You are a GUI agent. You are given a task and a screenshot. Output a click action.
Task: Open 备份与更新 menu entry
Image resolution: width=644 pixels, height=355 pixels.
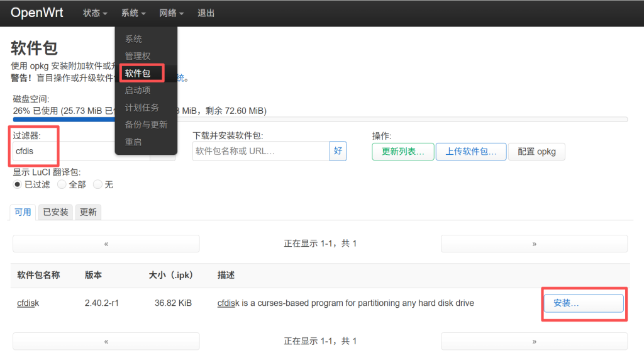(x=146, y=125)
